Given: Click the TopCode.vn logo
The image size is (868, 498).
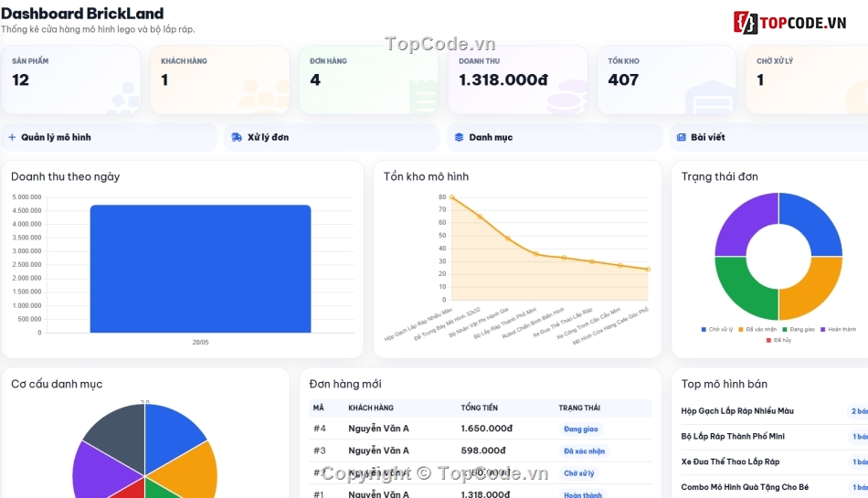Looking at the screenshot, I should [790, 23].
